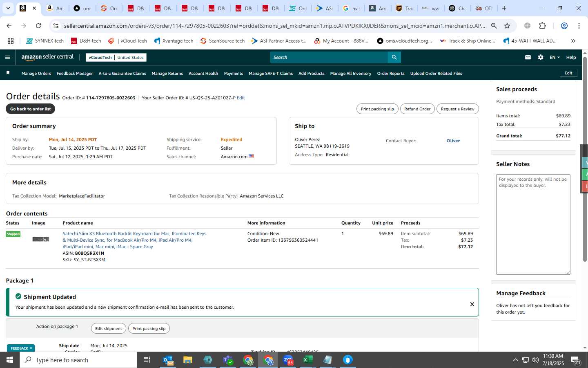Open the Windows notification center icon
The height and width of the screenshot is (368, 588).
click(x=576, y=360)
